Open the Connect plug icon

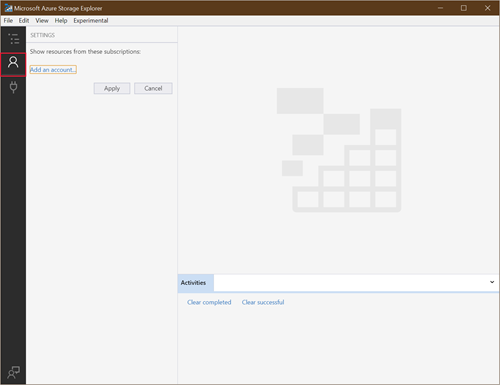point(13,87)
